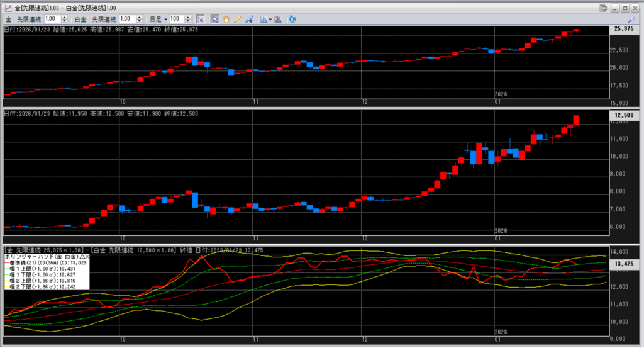Click the 金 symbol label in toolbar
The height and width of the screenshot is (348, 644).
click(9, 19)
